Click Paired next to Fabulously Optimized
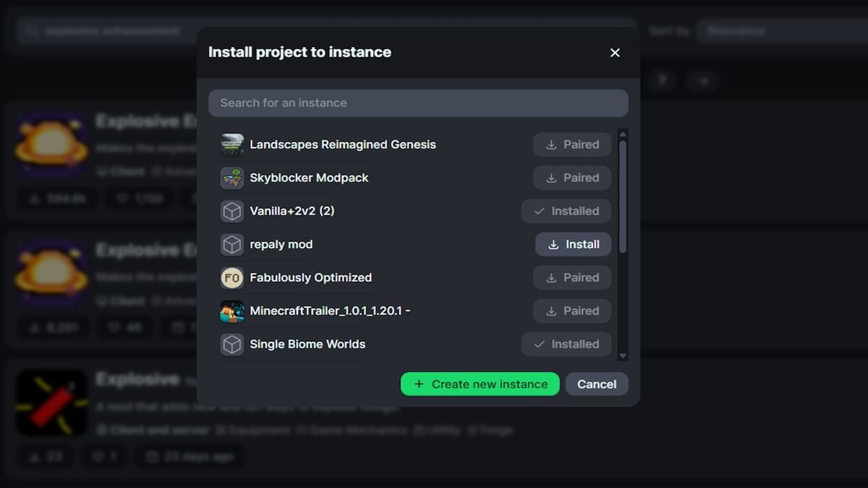The width and height of the screenshot is (868, 488). click(572, 277)
